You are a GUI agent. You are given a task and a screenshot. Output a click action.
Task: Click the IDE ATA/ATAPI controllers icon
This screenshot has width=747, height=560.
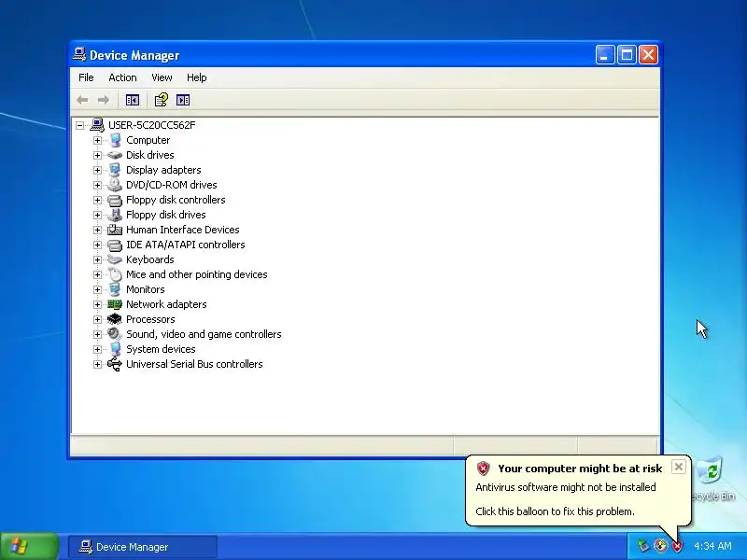(x=115, y=245)
